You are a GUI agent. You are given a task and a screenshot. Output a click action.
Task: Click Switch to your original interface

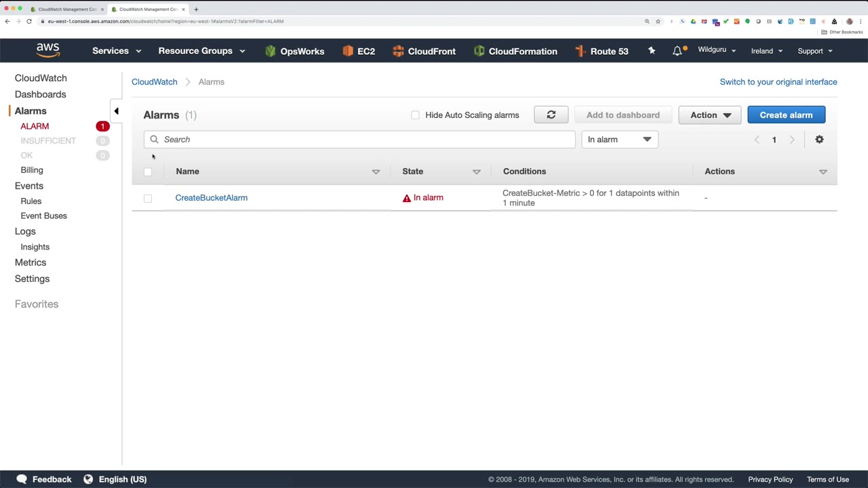[x=778, y=82]
